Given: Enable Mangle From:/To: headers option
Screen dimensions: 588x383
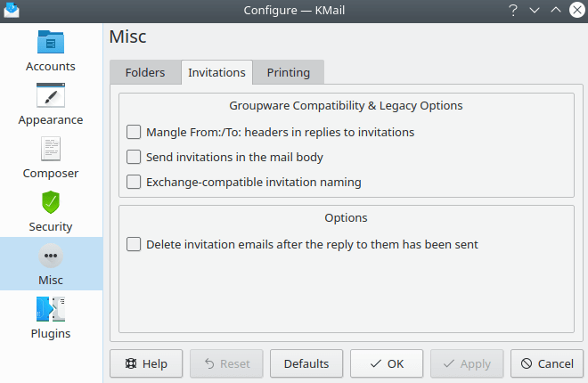Looking at the screenshot, I should (134, 132).
